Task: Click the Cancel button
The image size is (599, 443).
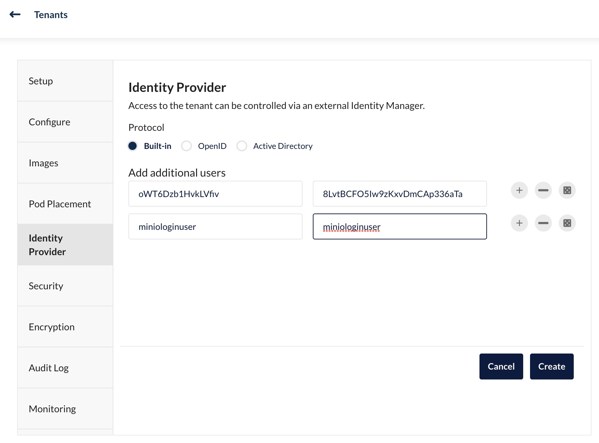Action: click(x=501, y=367)
